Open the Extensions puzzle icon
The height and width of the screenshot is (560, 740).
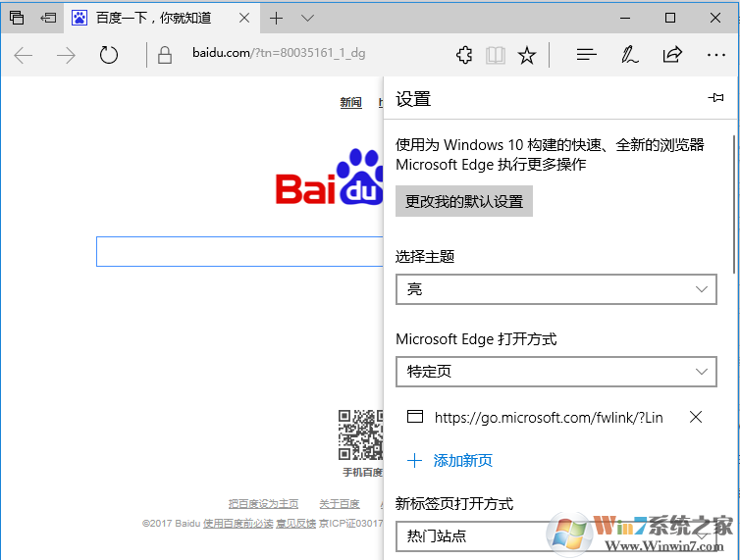[x=464, y=56]
